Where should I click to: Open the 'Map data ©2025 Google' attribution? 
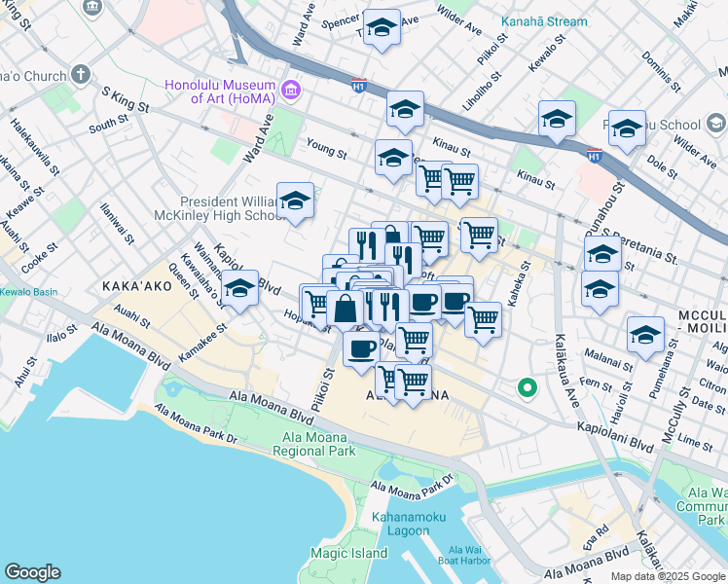click(668, 577)
